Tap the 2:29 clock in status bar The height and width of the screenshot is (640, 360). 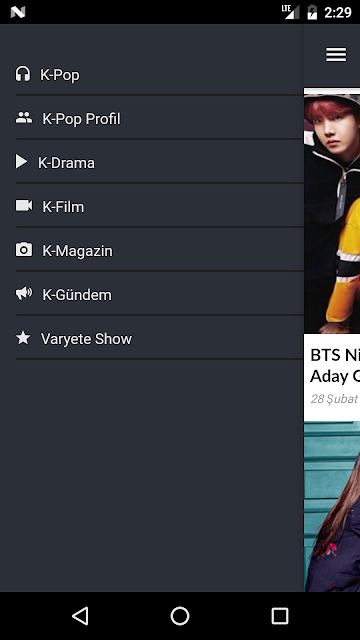pos(338,13)
